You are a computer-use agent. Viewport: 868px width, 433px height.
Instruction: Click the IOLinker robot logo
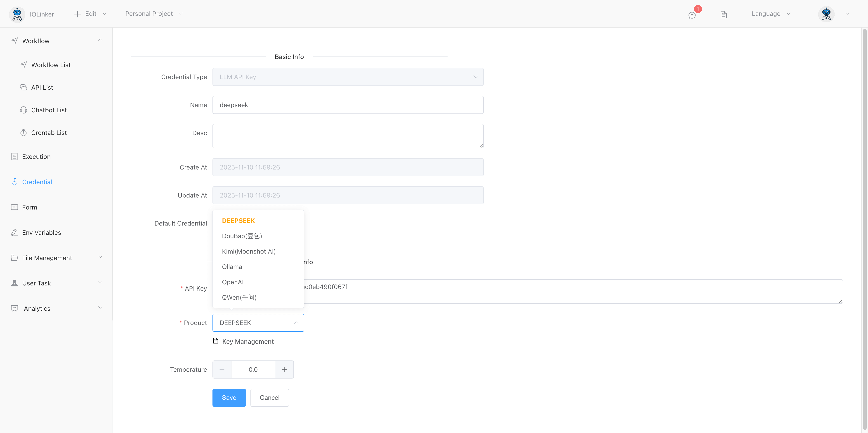tap(17, 14)
